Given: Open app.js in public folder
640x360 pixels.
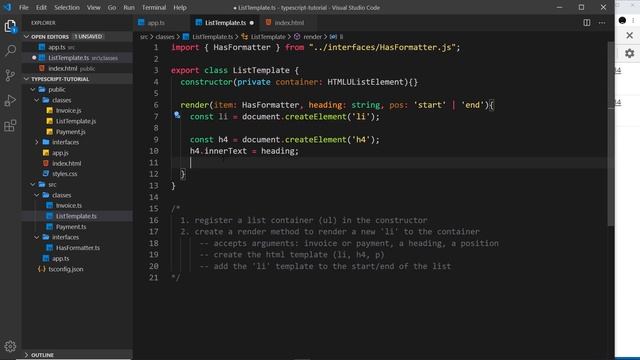Looking at the screenshot, I should 78,153.
